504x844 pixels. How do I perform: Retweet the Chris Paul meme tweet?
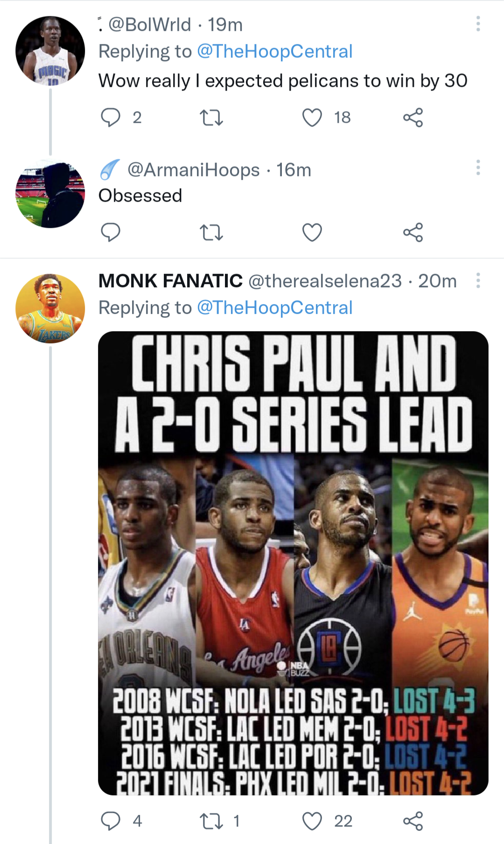[211, 821]
